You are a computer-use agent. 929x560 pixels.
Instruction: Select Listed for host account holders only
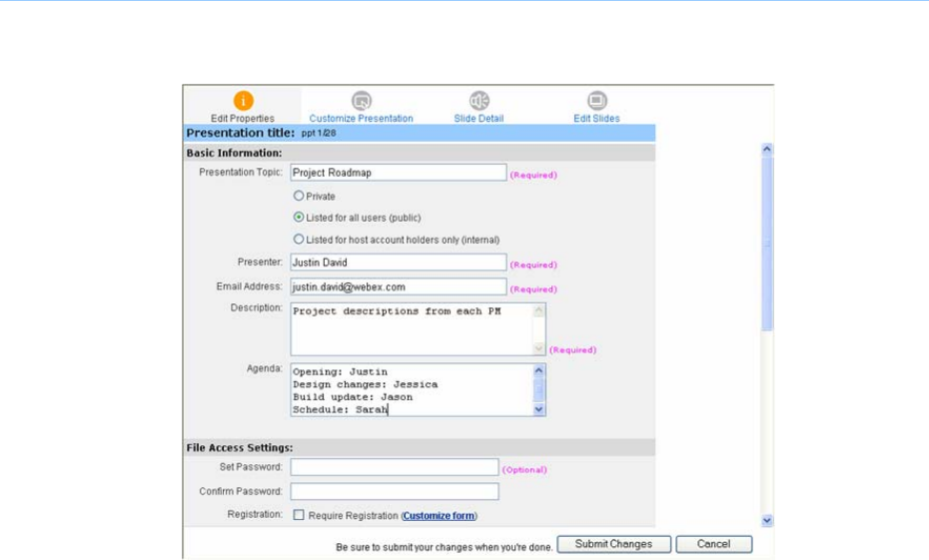(299, 240)
